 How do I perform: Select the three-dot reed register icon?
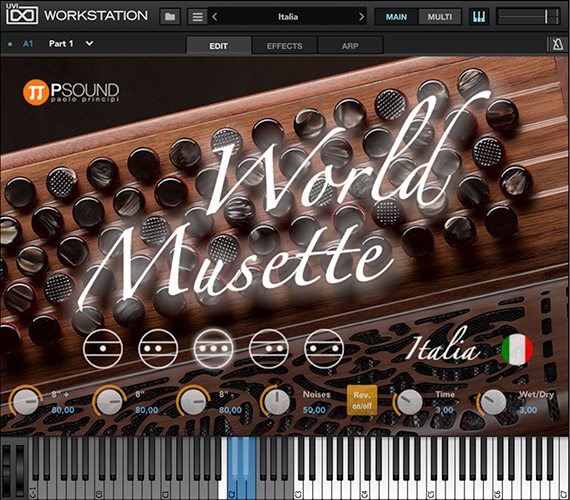(x=213, y=348)
